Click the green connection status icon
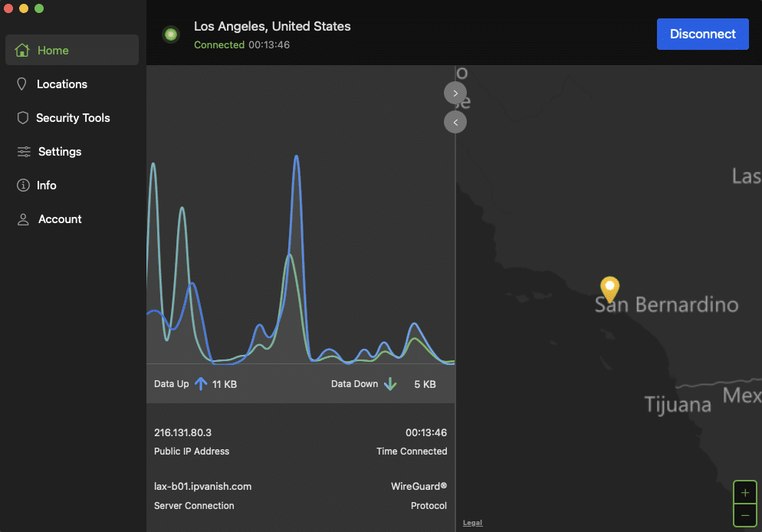This screenshot has height=532, width=762. 171,34
